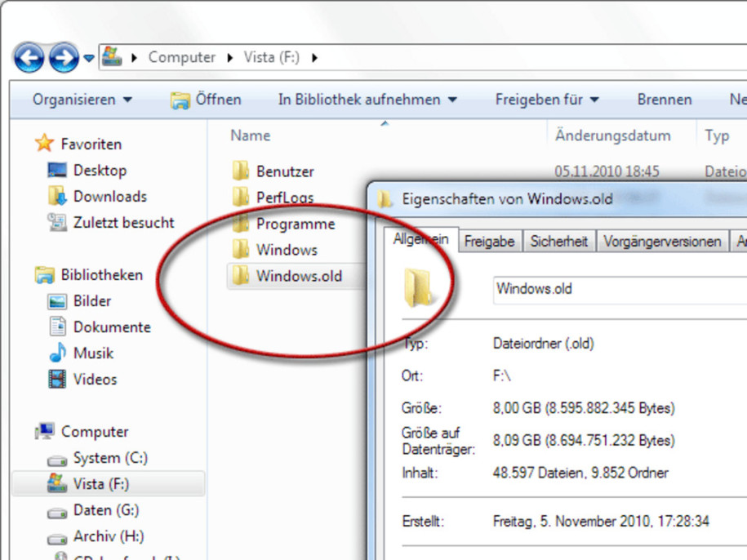
Task: Select the Benutzer folder name
Action: click(x=285, y=171)
